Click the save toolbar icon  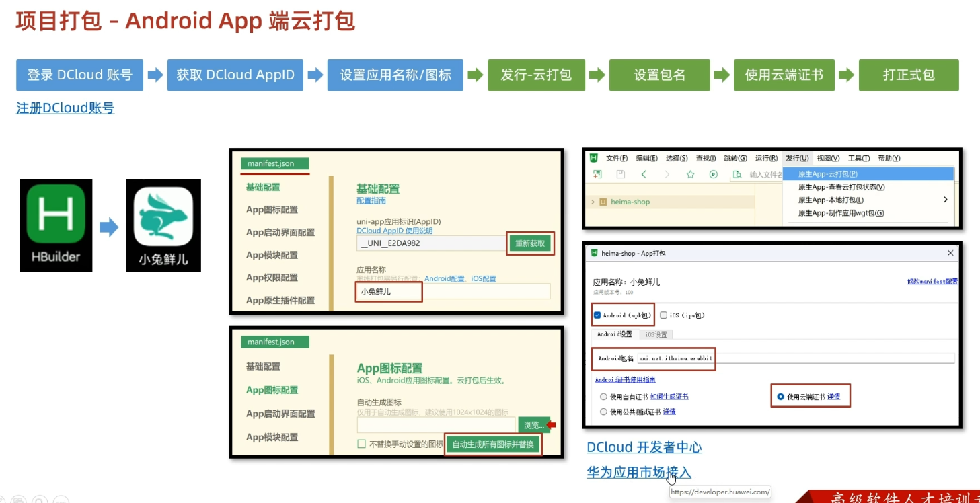[620, 175]
